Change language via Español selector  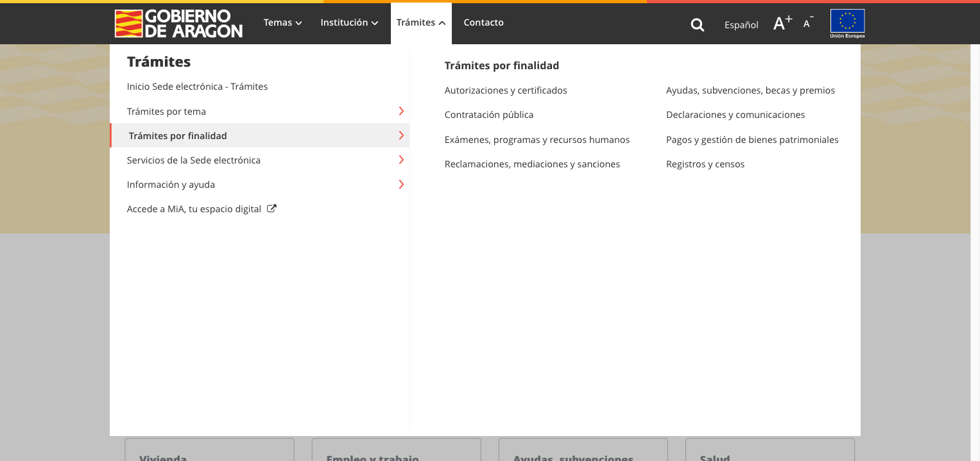click(x=741, y=25)
